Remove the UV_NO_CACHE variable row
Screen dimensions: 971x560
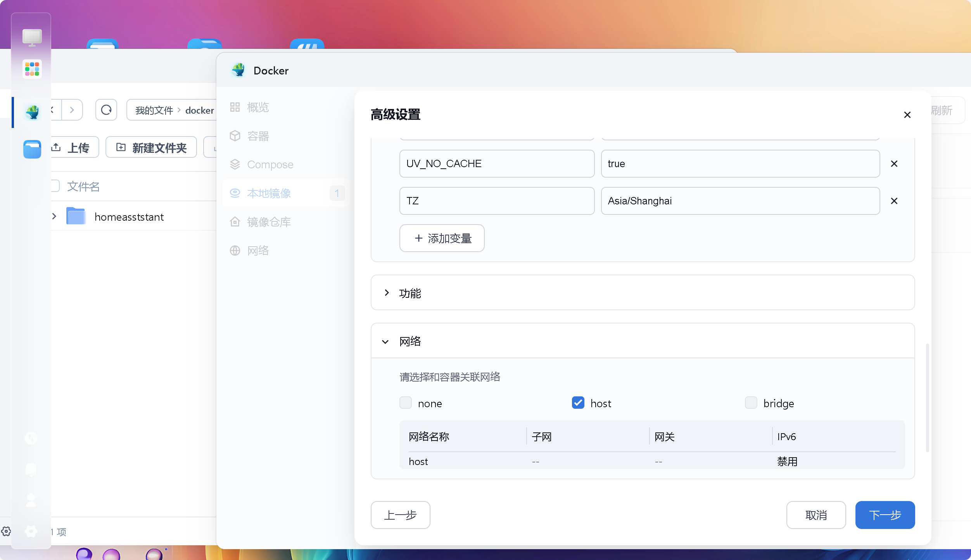[x=894, y=164]
